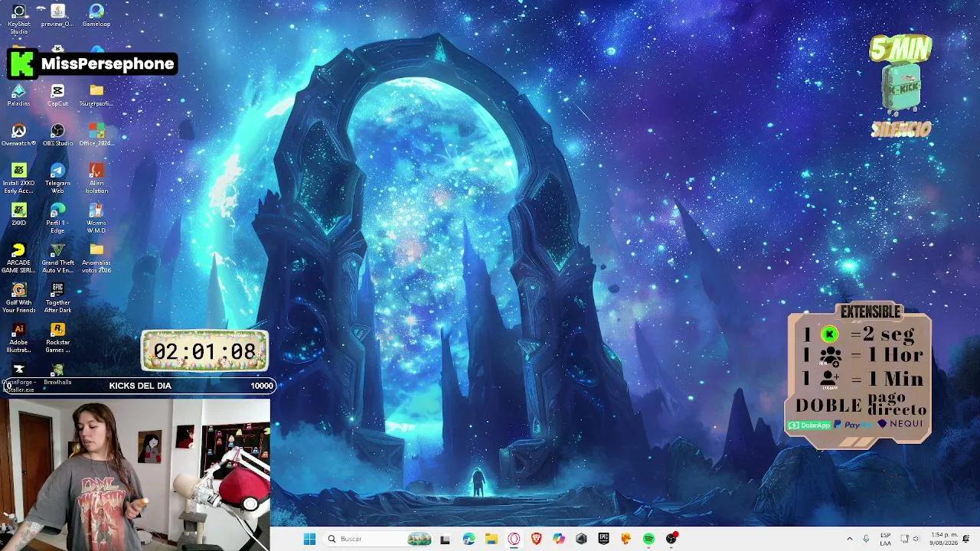Screen dimensions: 980x551
Task: Select the Golf With Your Friends icon
Action: coord(19,298)
